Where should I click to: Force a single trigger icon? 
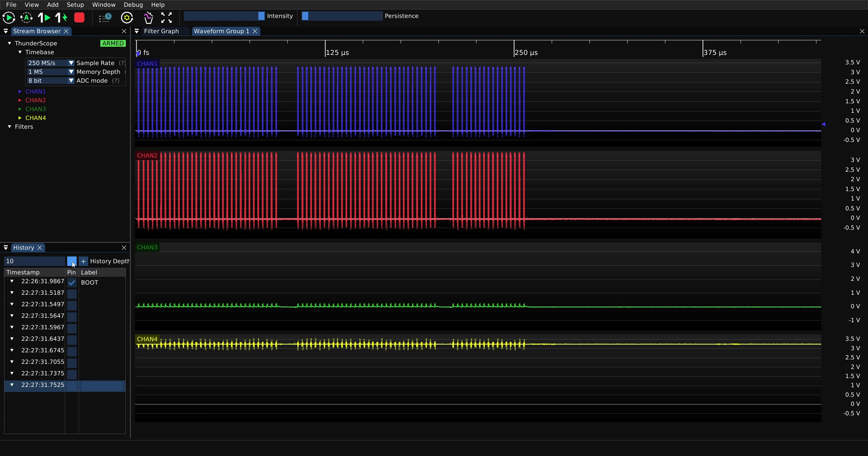coord(61,18)
